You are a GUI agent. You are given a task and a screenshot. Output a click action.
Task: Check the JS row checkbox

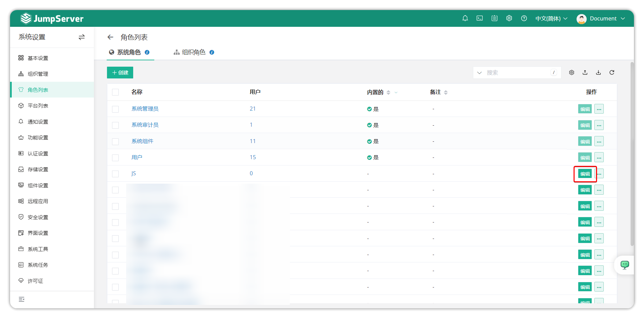click(115, 174)
